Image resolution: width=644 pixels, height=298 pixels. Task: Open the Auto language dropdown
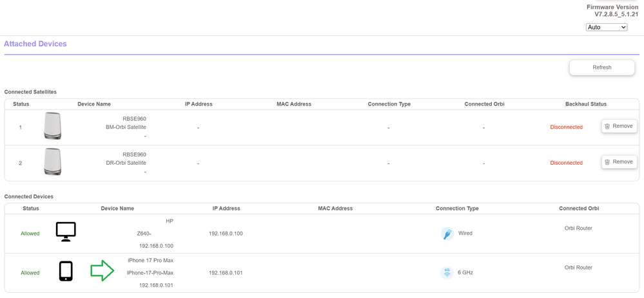coord(606,27)
